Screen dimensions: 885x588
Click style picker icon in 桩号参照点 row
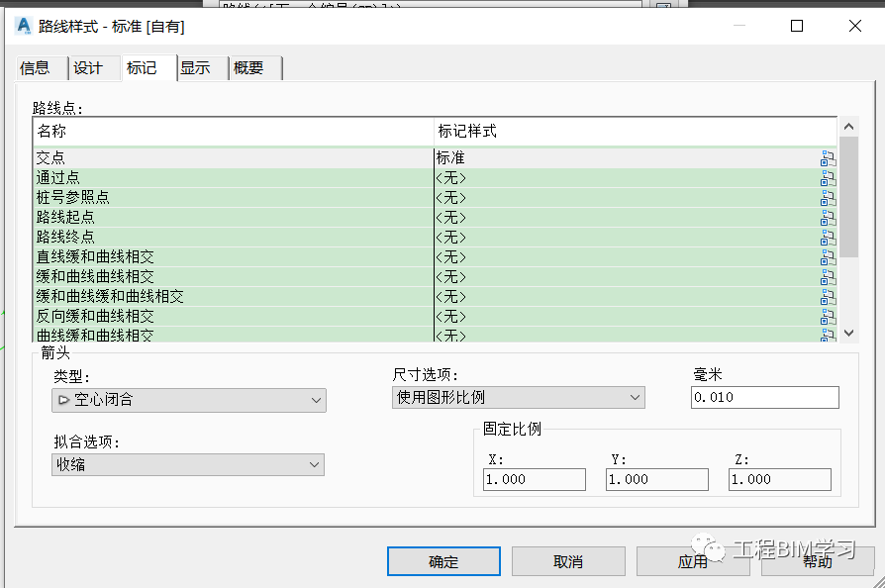[x=828, y=198]
